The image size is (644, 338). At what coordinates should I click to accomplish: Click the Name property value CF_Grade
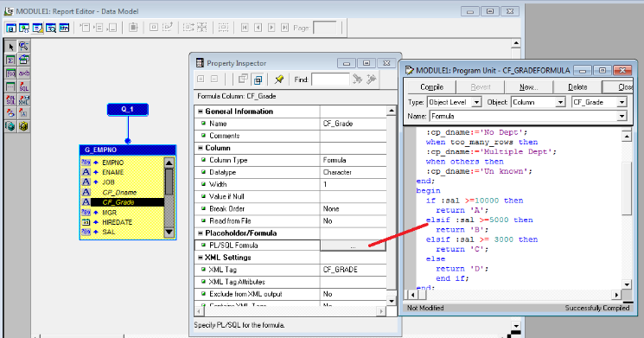click(x=354, y=124)
